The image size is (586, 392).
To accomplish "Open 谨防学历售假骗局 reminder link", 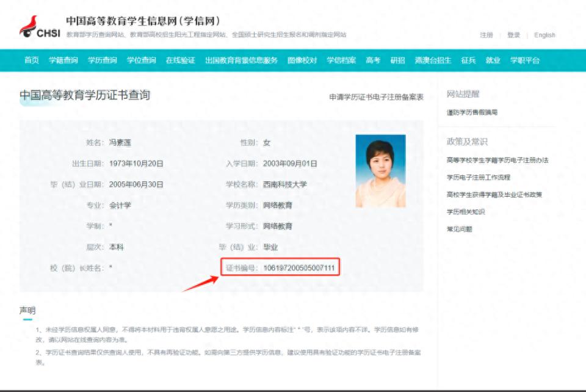I will [x=472, y=112].
